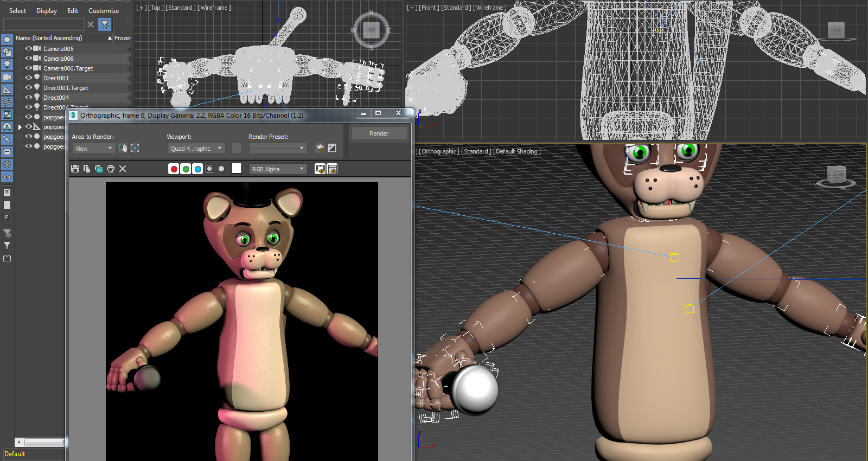The image size is (868, 461).
Task: Toggle Display Containers filter icon
Action: [7, 152]
